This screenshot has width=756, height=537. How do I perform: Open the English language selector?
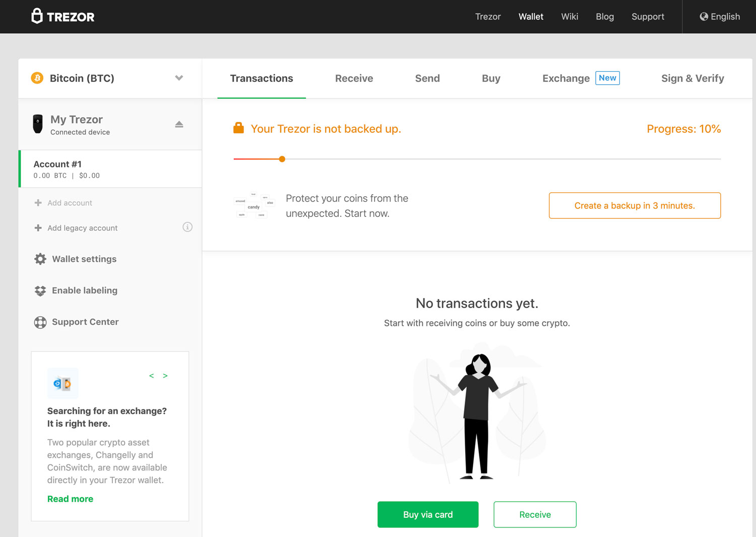click(x=720, y=17)
